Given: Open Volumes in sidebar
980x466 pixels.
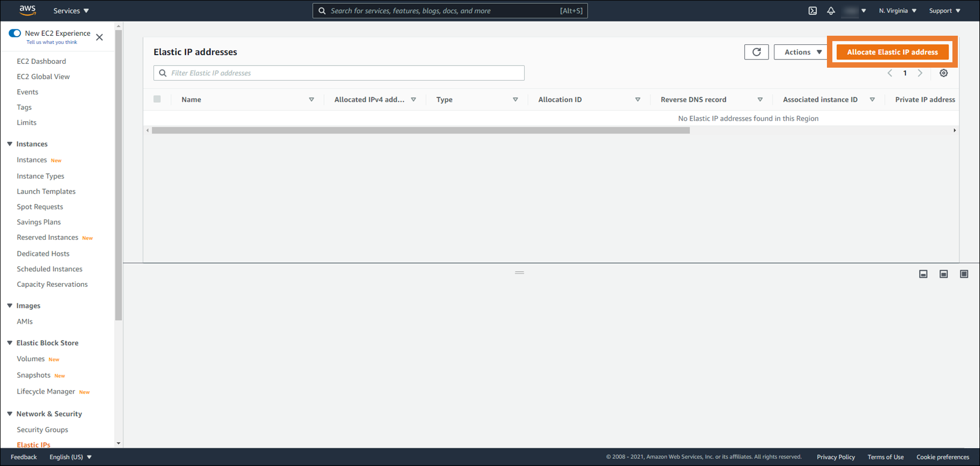Looking at the screenshot, I should coord(31,359).
